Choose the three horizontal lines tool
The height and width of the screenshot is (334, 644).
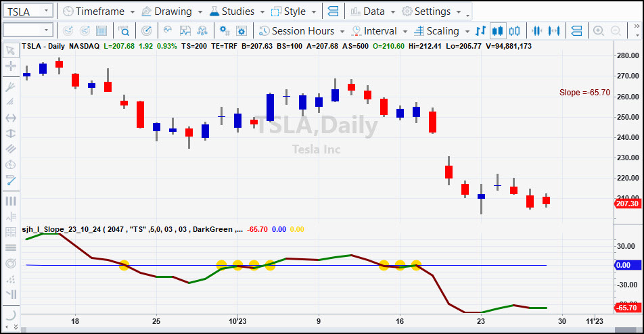(x=11, y=247)
